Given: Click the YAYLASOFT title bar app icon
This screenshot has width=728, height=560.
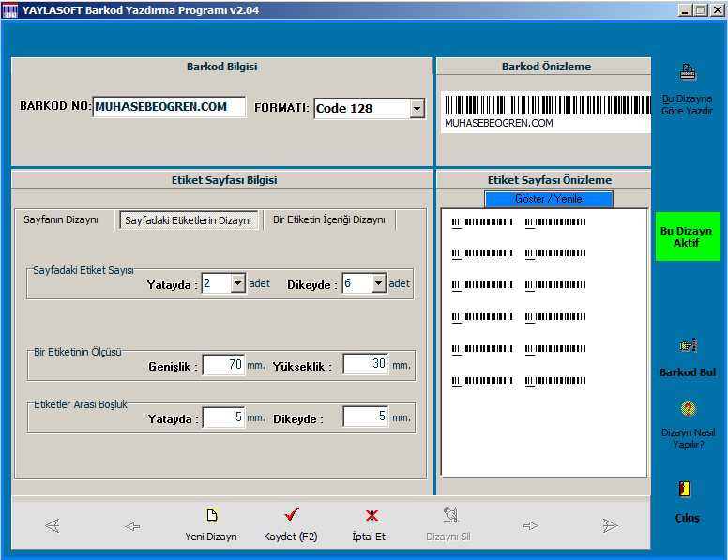Looking at the screenshot, I should [9, 10].
